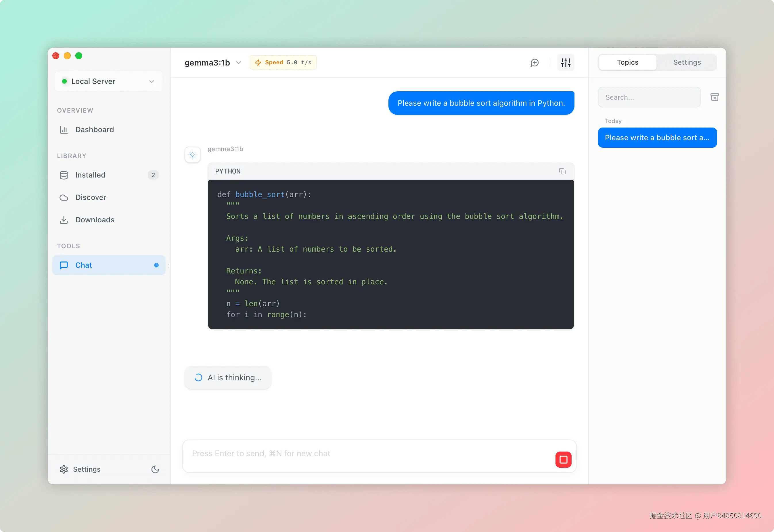The width and height of the screenshot is (774, 532).
Task: Go to the Downloads library section
Action: 94,220
